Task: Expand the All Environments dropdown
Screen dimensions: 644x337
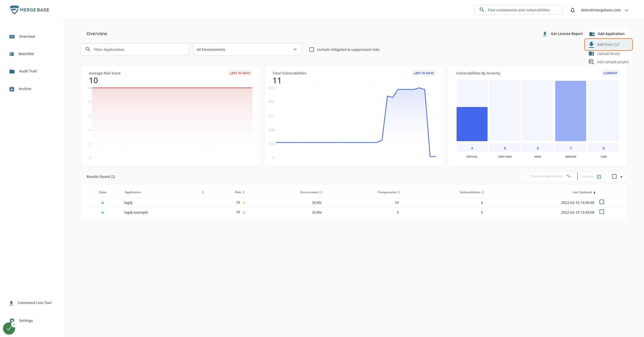Action: pos(247,49)
